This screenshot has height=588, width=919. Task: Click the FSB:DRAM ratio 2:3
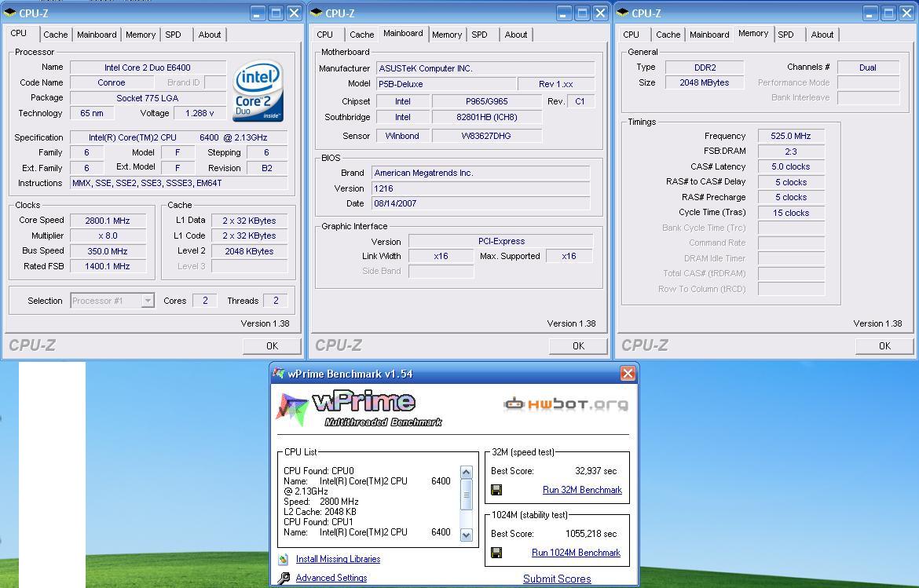(791, 151)
